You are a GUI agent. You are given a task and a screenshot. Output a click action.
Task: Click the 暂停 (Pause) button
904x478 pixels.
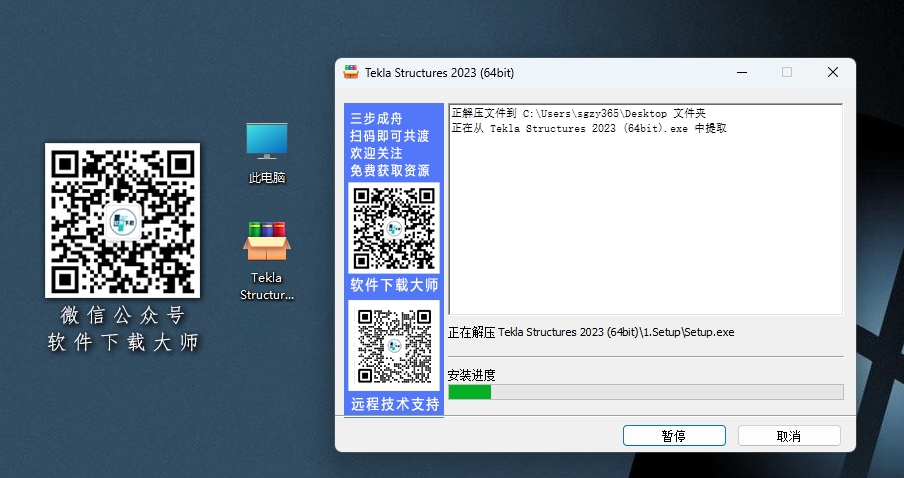pyautogui.click(x=674, y=436)
